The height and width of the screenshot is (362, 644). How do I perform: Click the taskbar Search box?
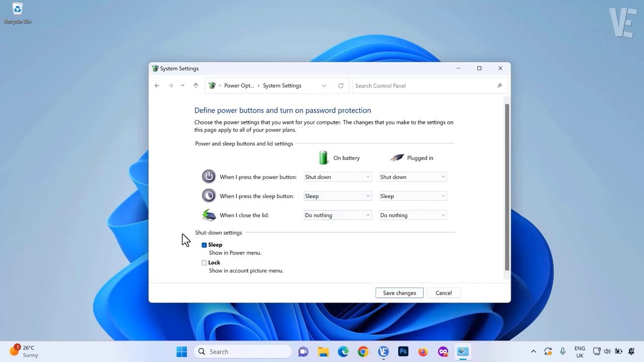pyautogui.click(x=243, y=351)
